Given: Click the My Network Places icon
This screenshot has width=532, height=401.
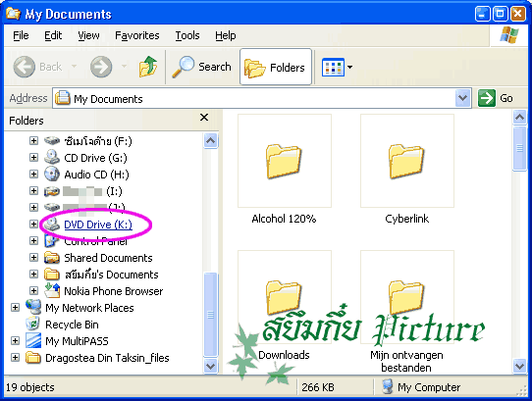Looking at the screenshot, I should point(33,307).
